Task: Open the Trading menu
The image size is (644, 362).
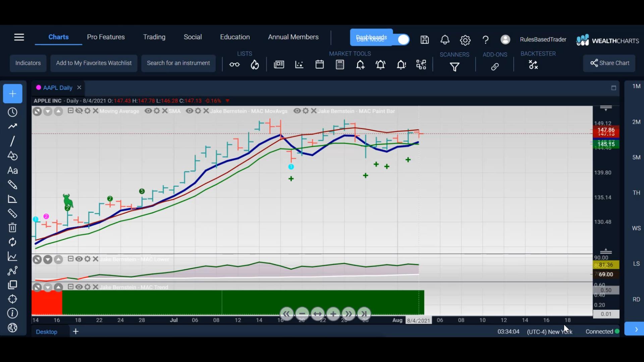Action: click(154, 37)
